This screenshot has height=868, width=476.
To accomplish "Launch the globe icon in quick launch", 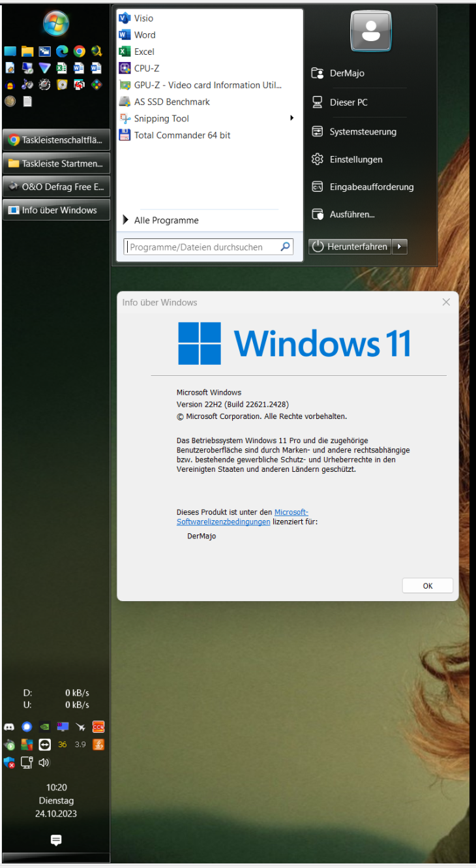I will (x=97, y=51).
